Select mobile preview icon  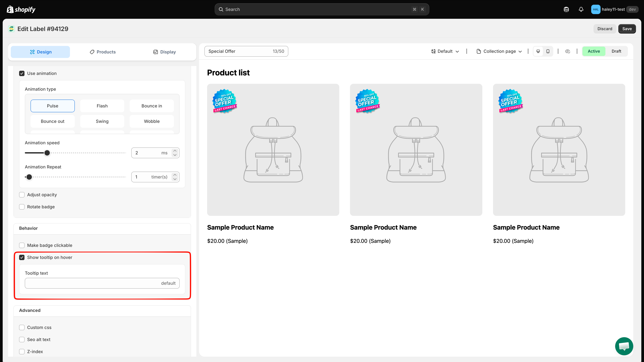tap(548, 51)
